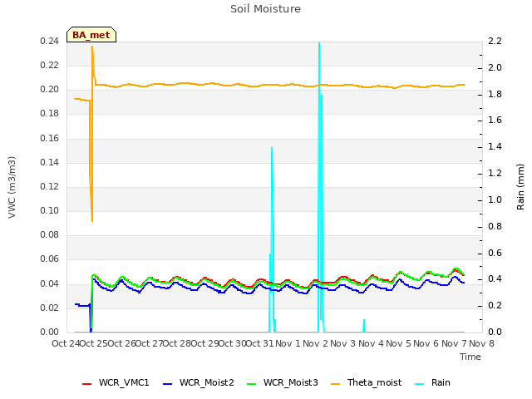Click the Rain (mm) axis label
The image size is (532, 399).
click(520, 187)
